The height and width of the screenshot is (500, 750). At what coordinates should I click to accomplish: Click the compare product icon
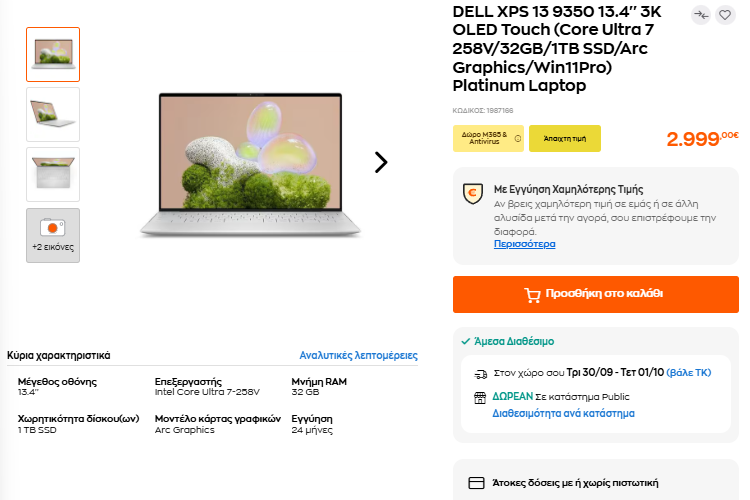[x=701, y=15]
